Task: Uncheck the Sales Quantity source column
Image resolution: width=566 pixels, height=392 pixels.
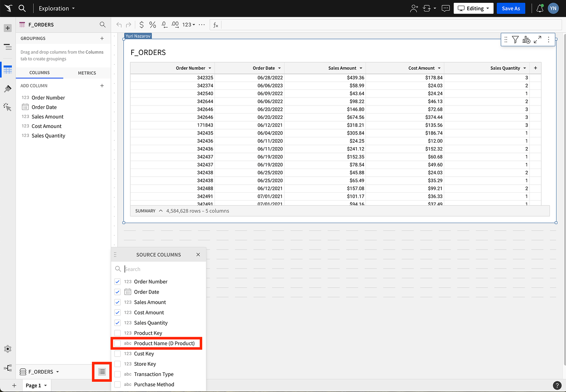Action: pos(118,323)
